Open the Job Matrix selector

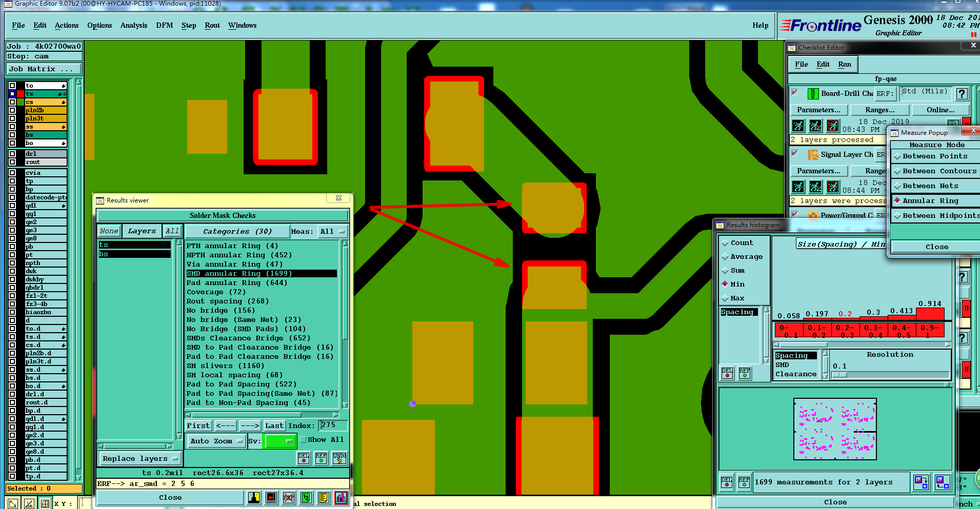(44, 69)
